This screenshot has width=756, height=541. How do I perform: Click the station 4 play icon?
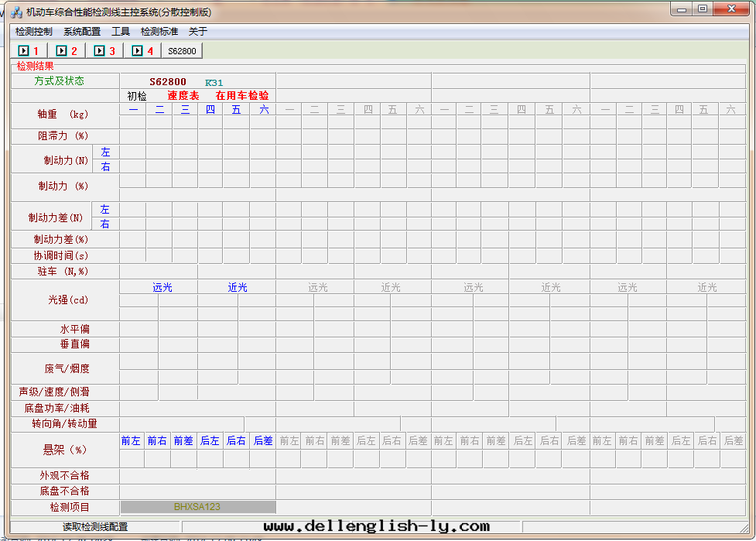[138, 51]
